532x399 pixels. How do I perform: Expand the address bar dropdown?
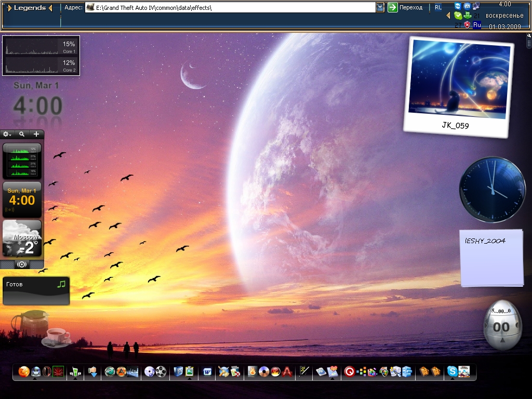[x=380, y=7]
